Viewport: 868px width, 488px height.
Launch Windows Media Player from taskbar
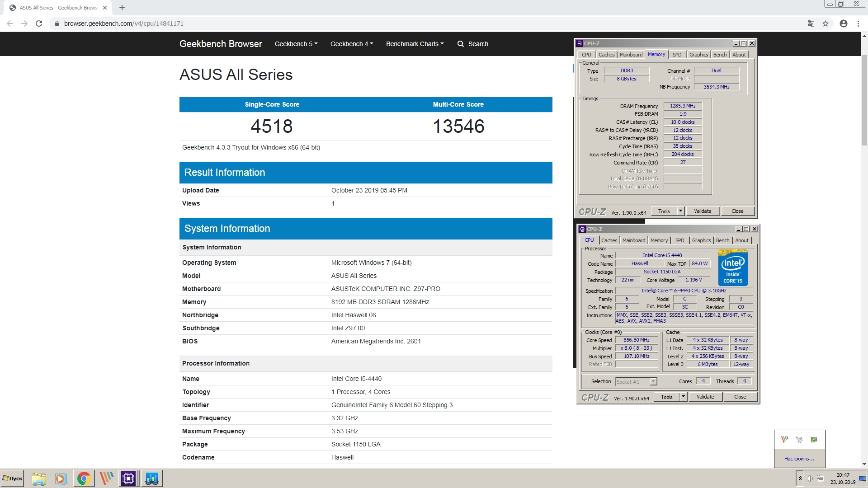[x=61, y=479]
